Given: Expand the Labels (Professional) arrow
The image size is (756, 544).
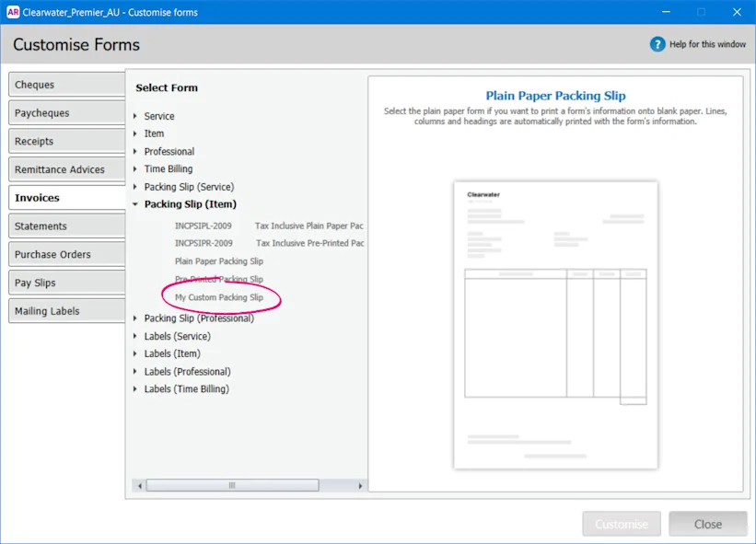Looking at the screenshot, I should 135,372.
